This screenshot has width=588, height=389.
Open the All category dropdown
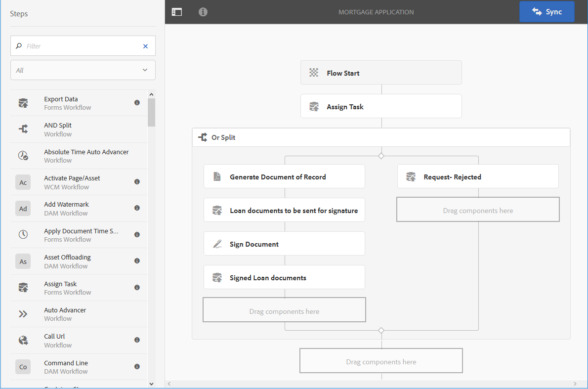click(83, 70)
